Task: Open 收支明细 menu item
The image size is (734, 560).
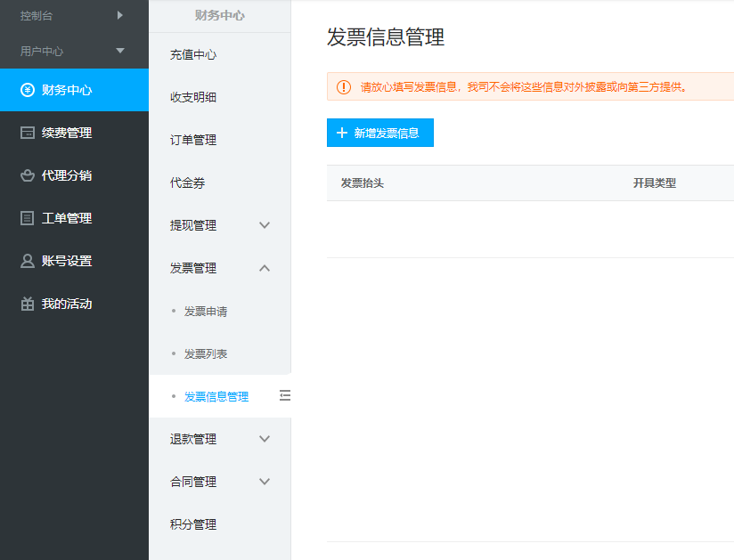Action: [193, 97]
